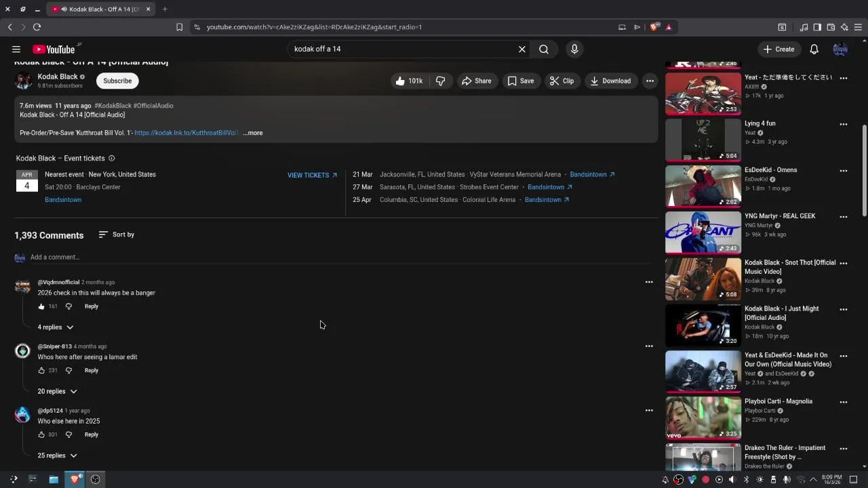Bookmark this page
Viewport: 868px width, 488px height.
pyautogui.click(x=179, y=27)
